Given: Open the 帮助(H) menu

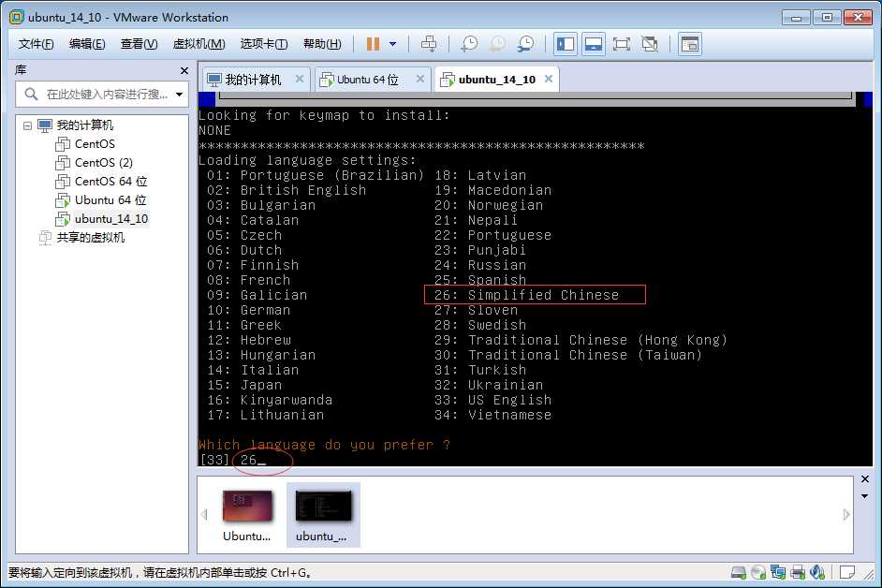Looking at the screenshot, I should click(322, 44).
